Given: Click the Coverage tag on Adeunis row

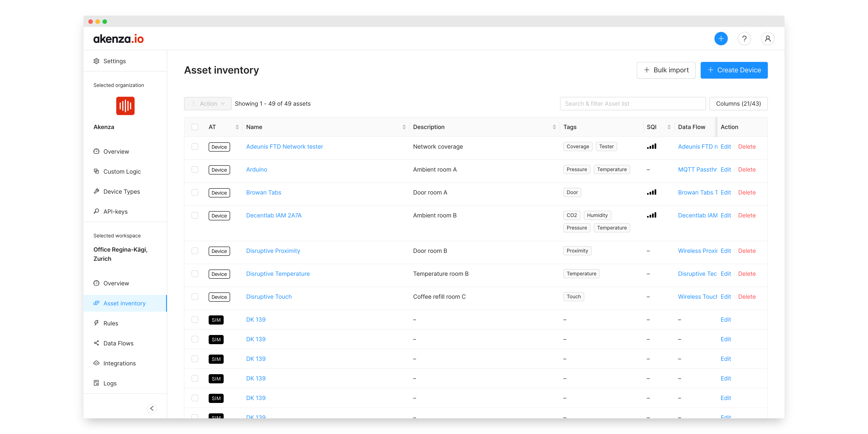Looking at the screenshot, I should (578, 147).
